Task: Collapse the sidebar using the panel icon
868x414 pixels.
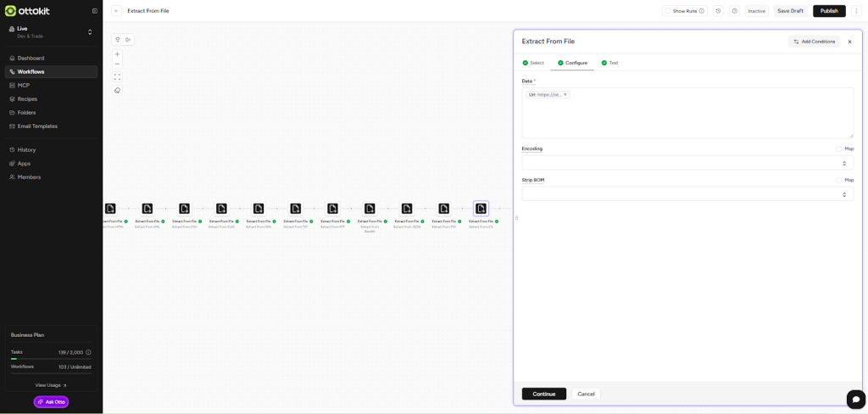Action: click(94, 11)
